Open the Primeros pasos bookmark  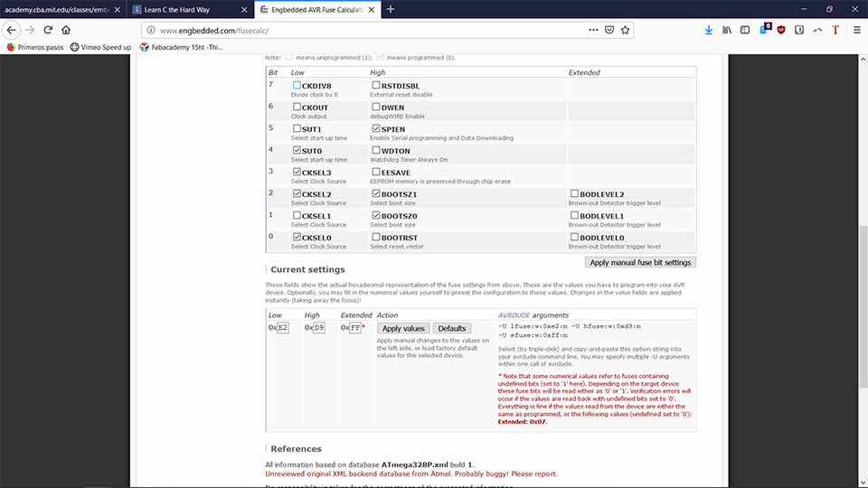click(x=35, y=47)
